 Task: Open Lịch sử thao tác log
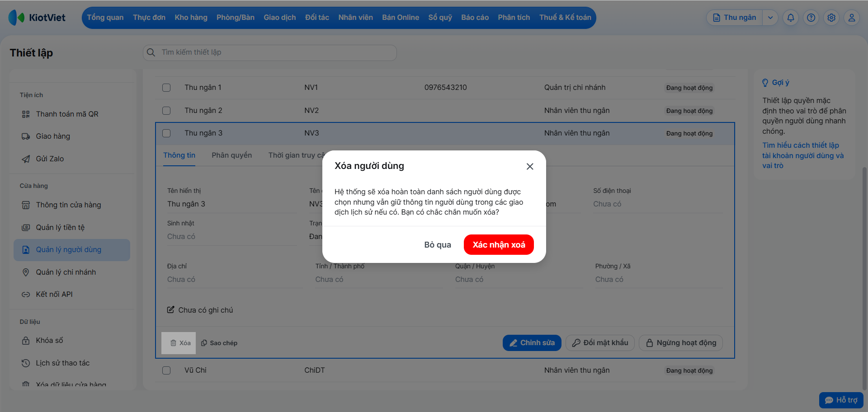[63, 363]
